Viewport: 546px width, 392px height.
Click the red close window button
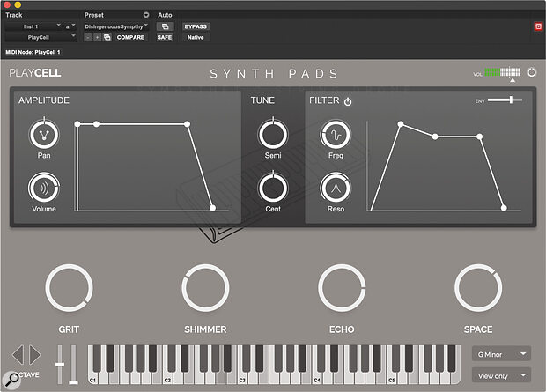coord(7,5)
